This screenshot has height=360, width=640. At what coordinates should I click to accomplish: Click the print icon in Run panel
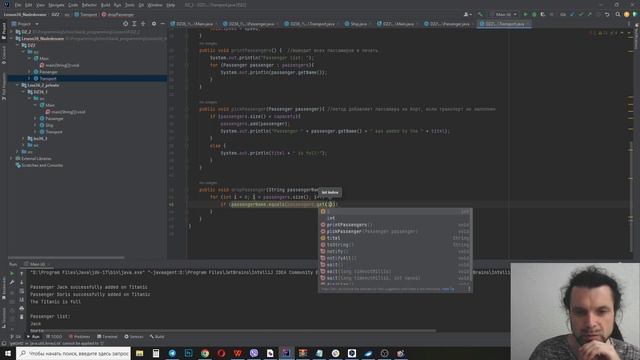[x=22, y=308]
